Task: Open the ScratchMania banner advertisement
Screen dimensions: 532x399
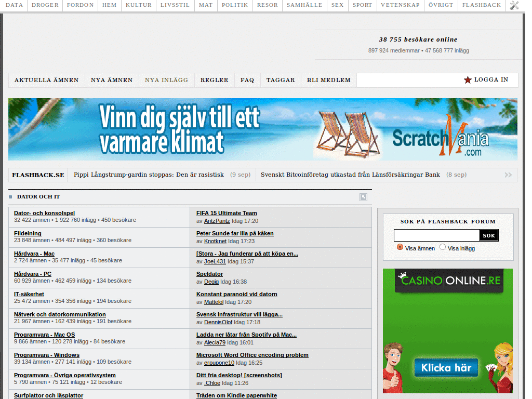Action: tap(262, 129)
